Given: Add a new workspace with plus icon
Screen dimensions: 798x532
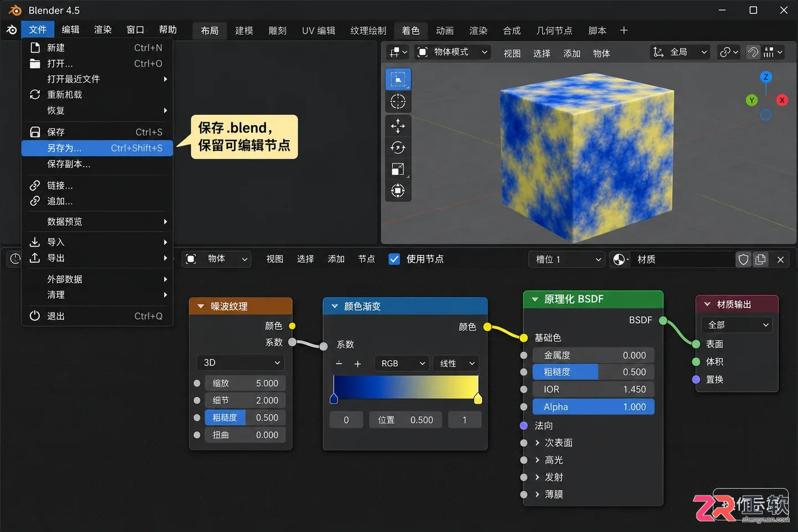Looking at the screenshot, I should click(x=624, y=30).
